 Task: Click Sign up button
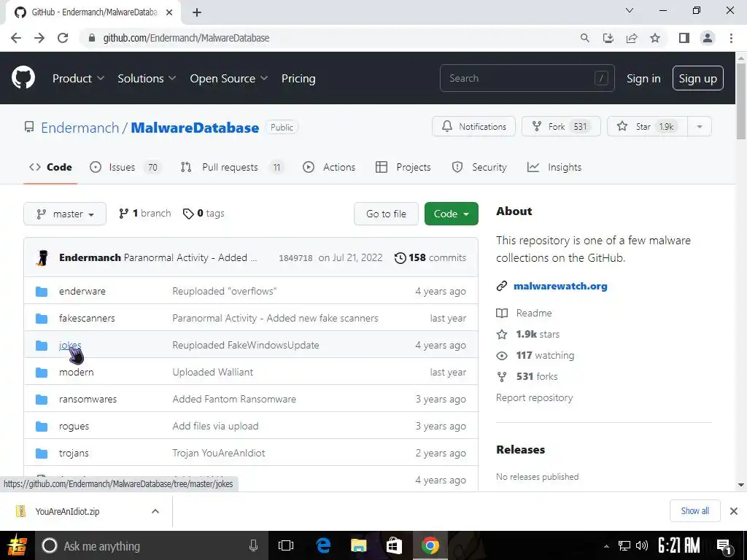[698, 79]
